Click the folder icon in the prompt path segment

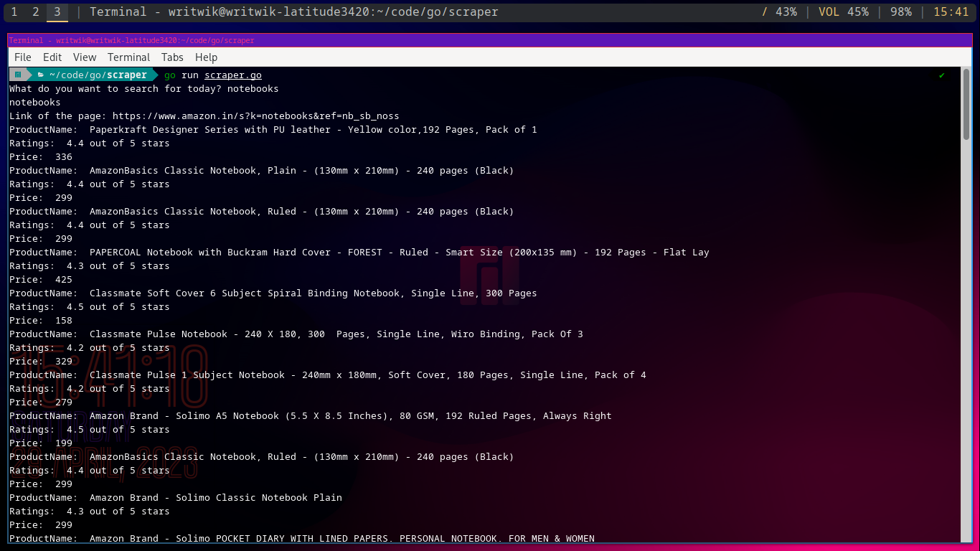coord(42,74)
